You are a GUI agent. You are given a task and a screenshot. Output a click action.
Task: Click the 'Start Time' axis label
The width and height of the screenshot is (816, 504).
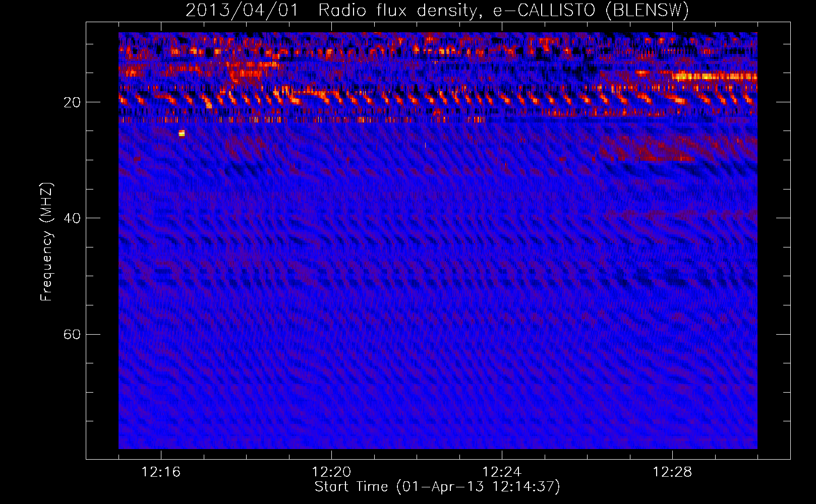tap(437, 486)
